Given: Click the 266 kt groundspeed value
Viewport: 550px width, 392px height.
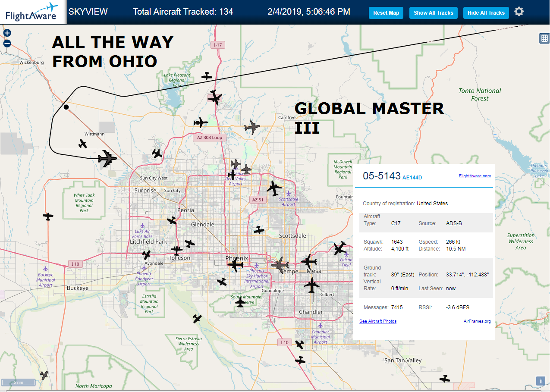Looking at the screenshot, I should (454, 242).
